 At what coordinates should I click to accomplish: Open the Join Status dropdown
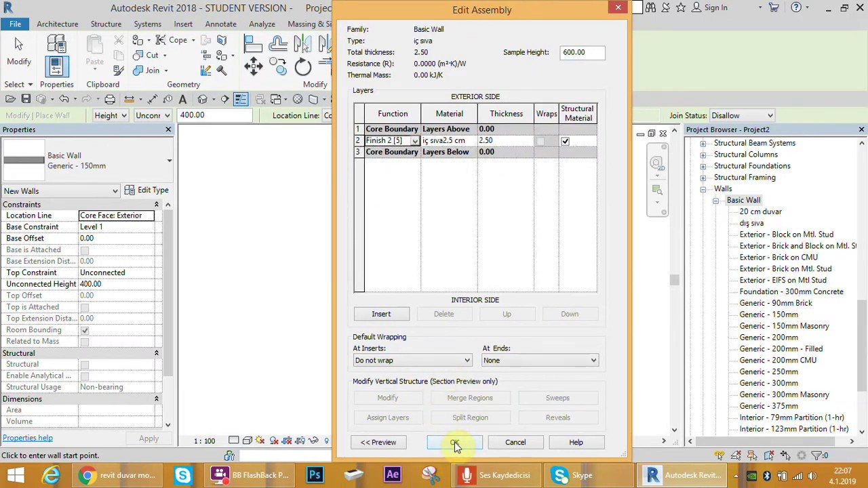coord(742,116)
